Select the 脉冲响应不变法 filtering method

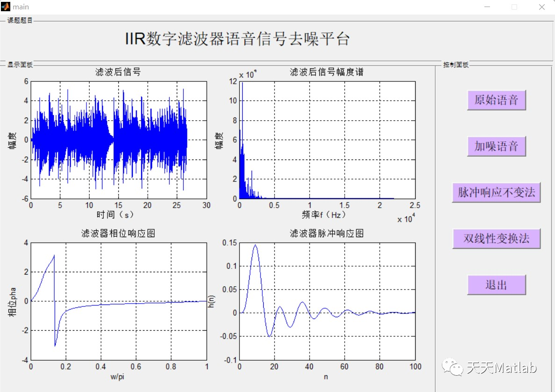[496, 192]
